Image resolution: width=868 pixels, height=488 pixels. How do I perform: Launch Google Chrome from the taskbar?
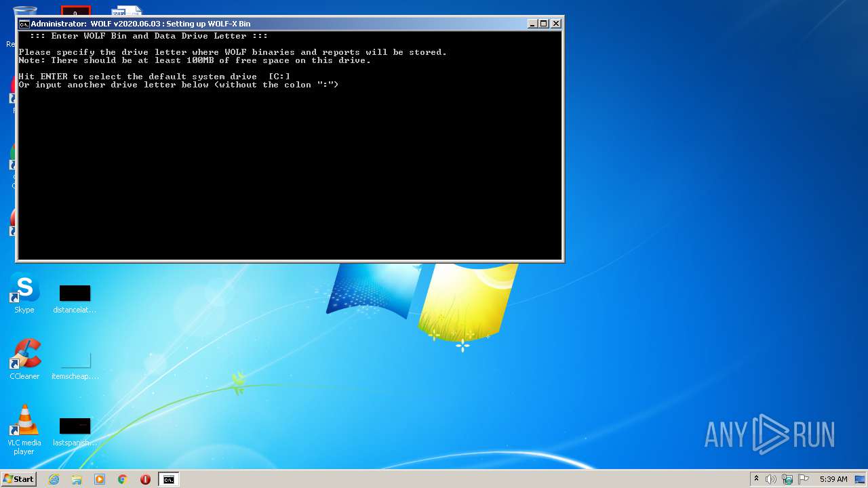[123, 479]
